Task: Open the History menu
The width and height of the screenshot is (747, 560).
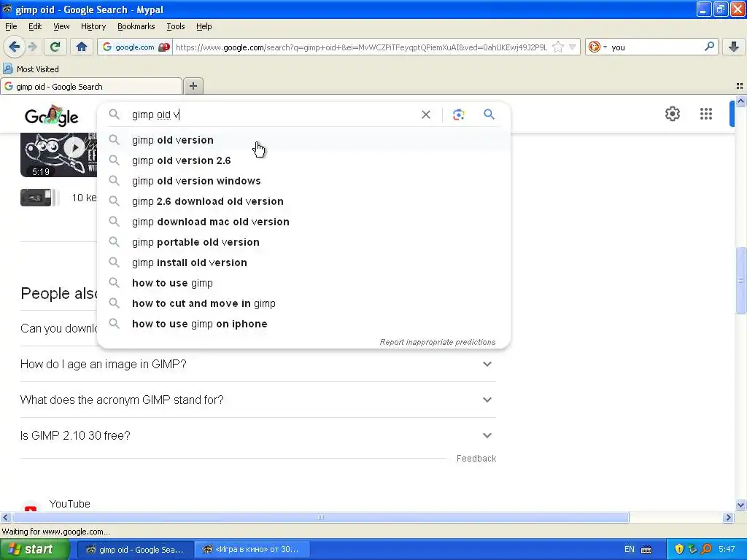Action: (x=93, y=26)
